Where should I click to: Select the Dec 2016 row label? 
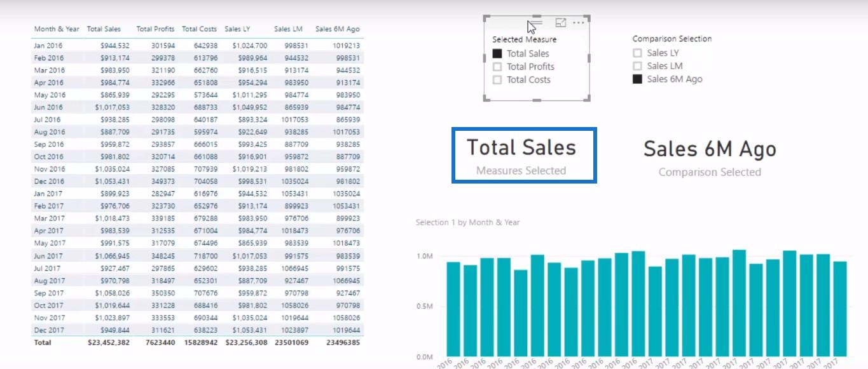point(48,182)
